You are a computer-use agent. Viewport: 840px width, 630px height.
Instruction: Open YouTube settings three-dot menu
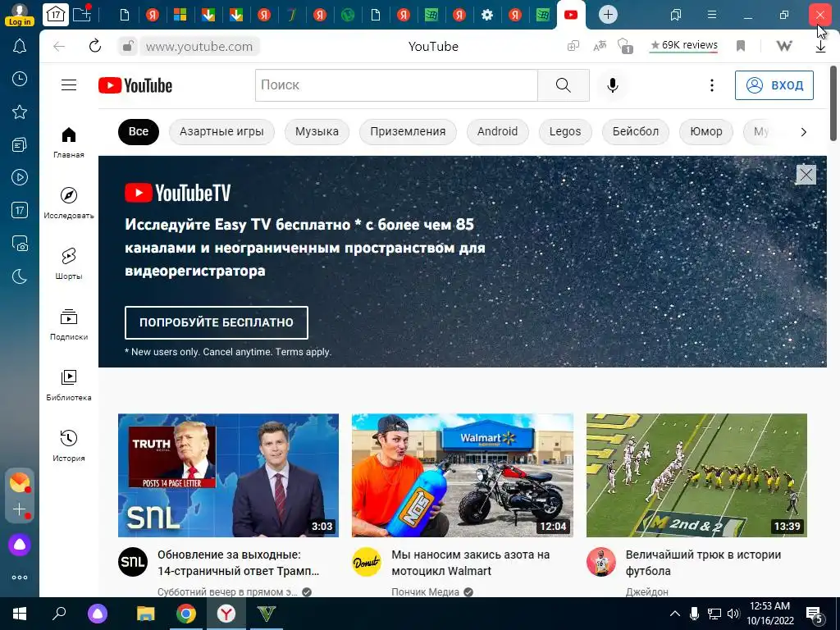coord(711,85)
